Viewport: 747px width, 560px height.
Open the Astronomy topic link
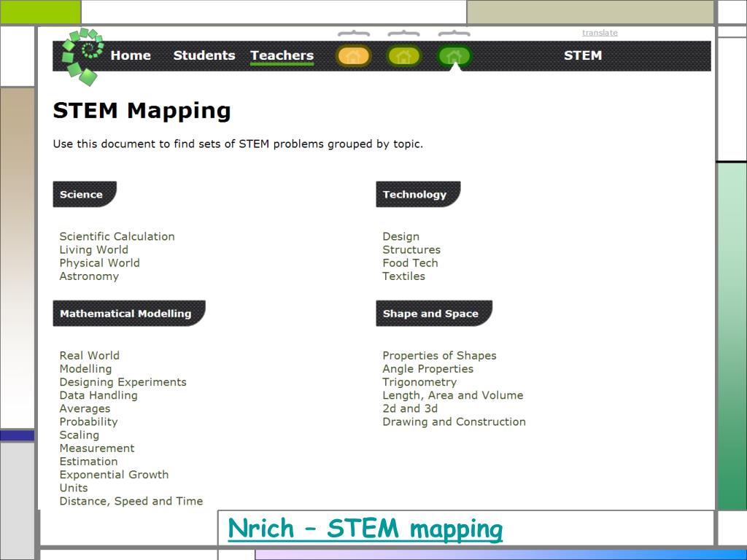tap(89, 276)
